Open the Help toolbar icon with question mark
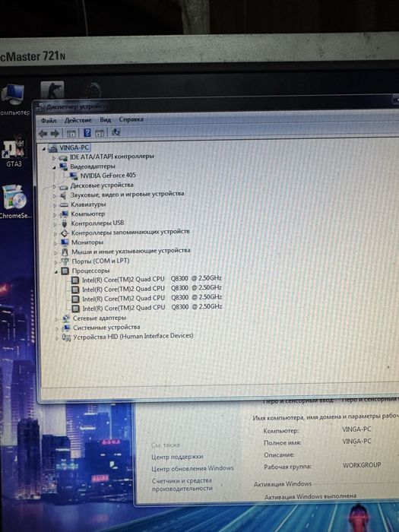The height and width of the screenshot is (532, 399). [87, 133]
